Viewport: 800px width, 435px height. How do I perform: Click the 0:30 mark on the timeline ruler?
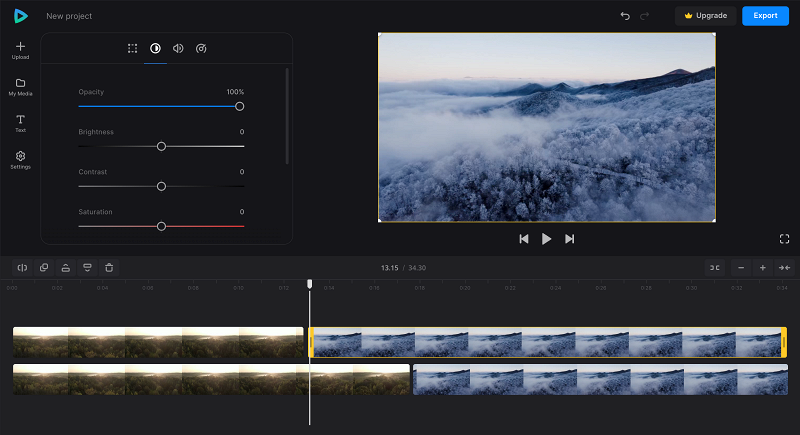click(691, 288)
